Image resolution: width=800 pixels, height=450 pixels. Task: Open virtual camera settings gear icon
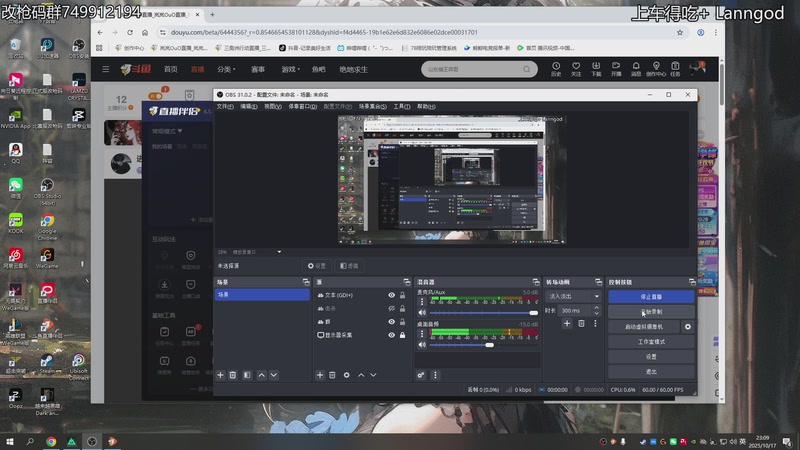pos(688,327)
